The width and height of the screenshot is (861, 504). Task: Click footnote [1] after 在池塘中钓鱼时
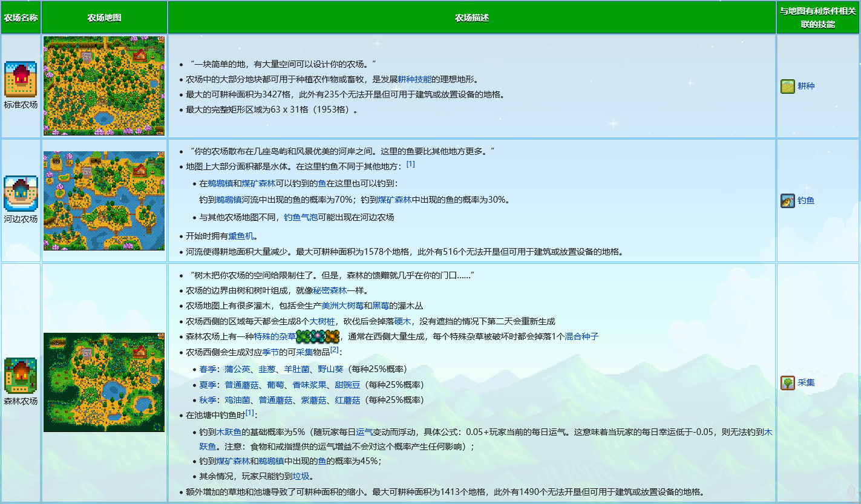pos(249,413)
